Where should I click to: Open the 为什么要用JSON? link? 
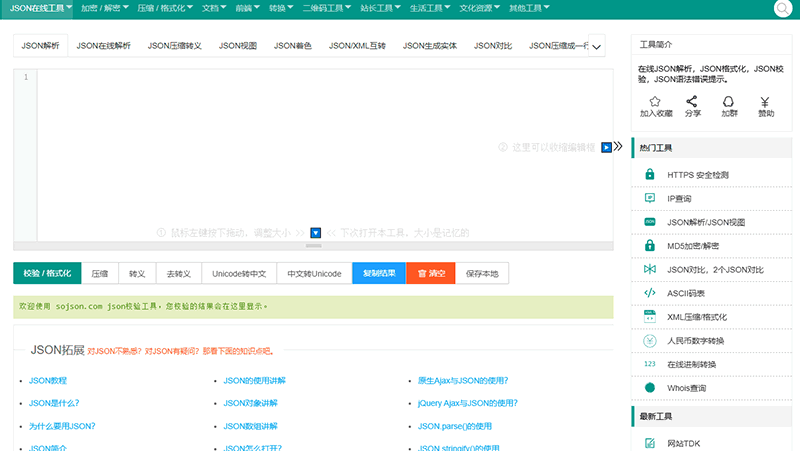(62, 426)
